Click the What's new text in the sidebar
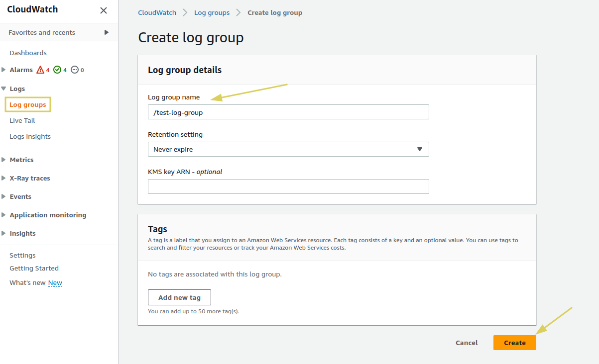 27,282
